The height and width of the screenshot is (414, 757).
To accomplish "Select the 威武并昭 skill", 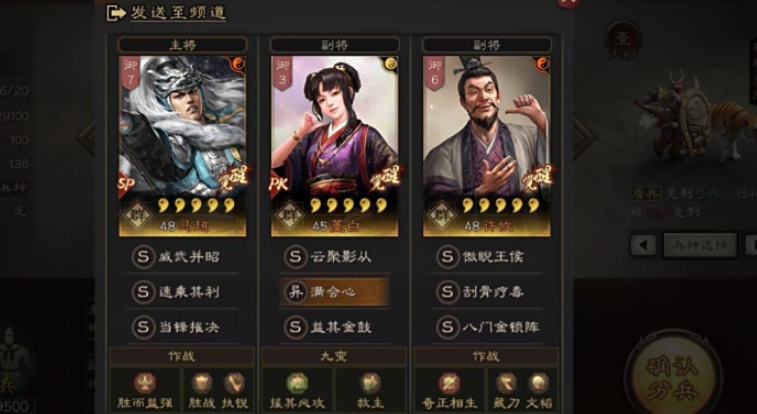I will [x=182, y=257].
